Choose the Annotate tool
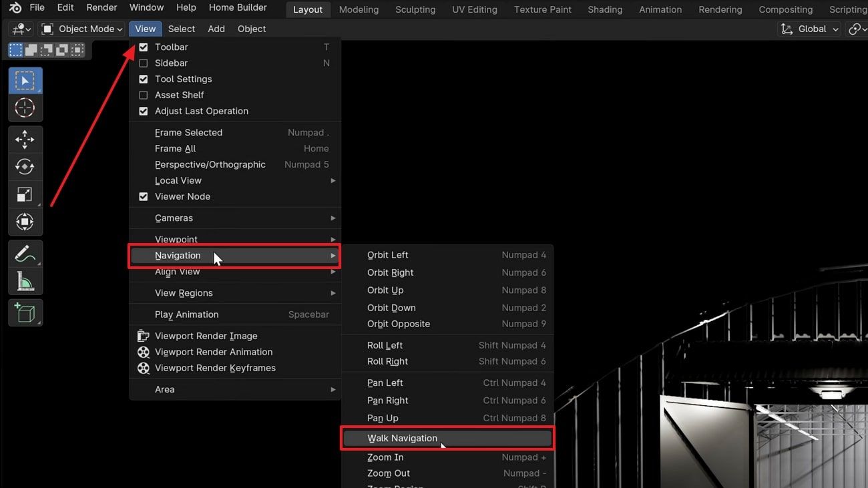 coord(25,253)
